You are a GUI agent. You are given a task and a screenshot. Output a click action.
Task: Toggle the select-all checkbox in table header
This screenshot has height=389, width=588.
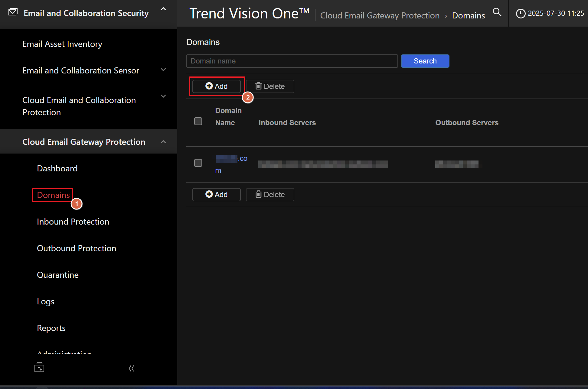tap(198, 121)
